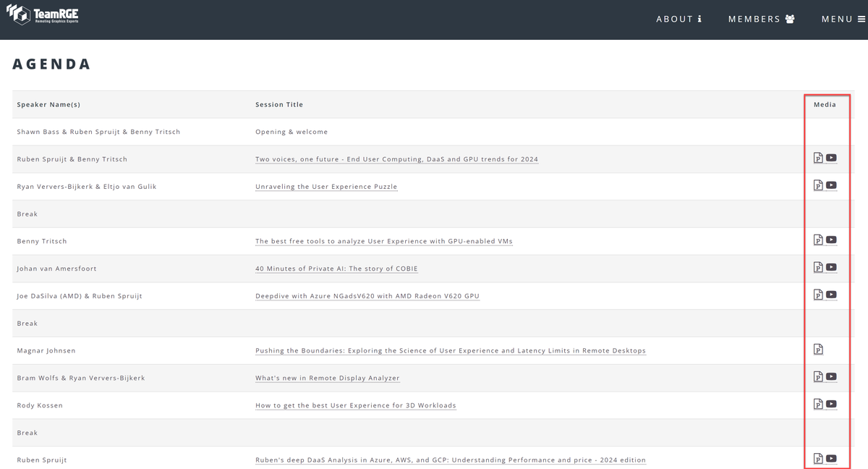This screenshot has width=868, height=469.
Task: Open slides icon for Azure NGadsV620 deepdive
Action: pos(818,295)
